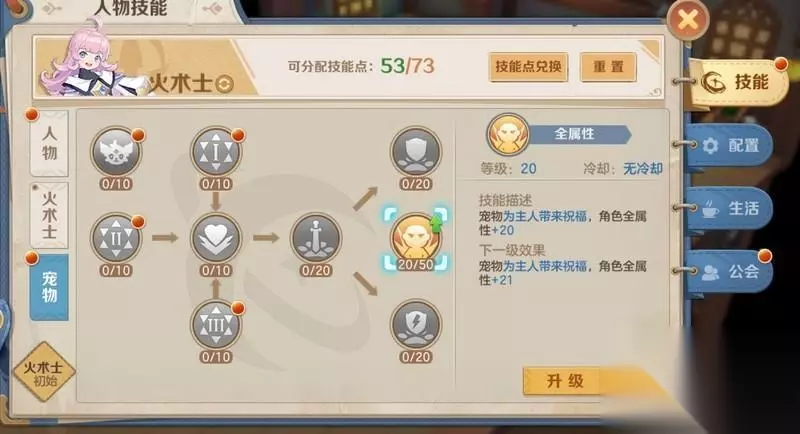Click the 重置 button
800x434 pixels.
pos(608,67)
